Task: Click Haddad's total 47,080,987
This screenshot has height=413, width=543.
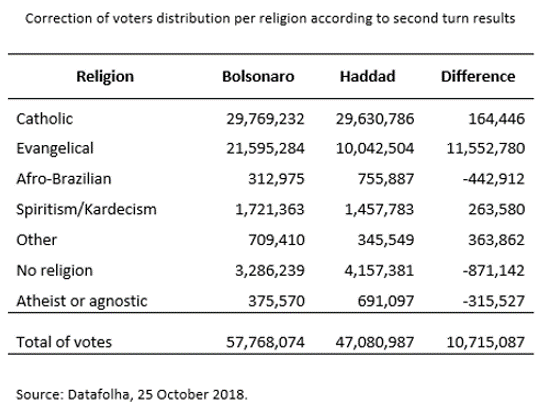Action: pyautogui.click(x=375, y=342)
